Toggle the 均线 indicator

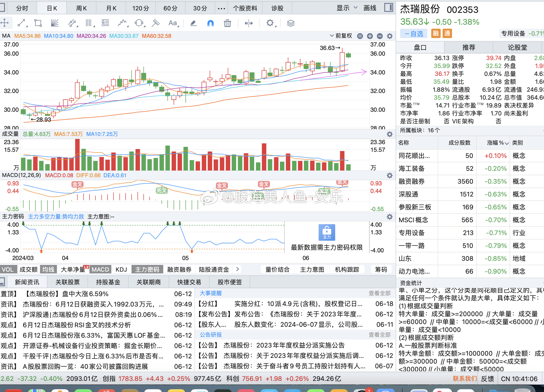(48, 269)
